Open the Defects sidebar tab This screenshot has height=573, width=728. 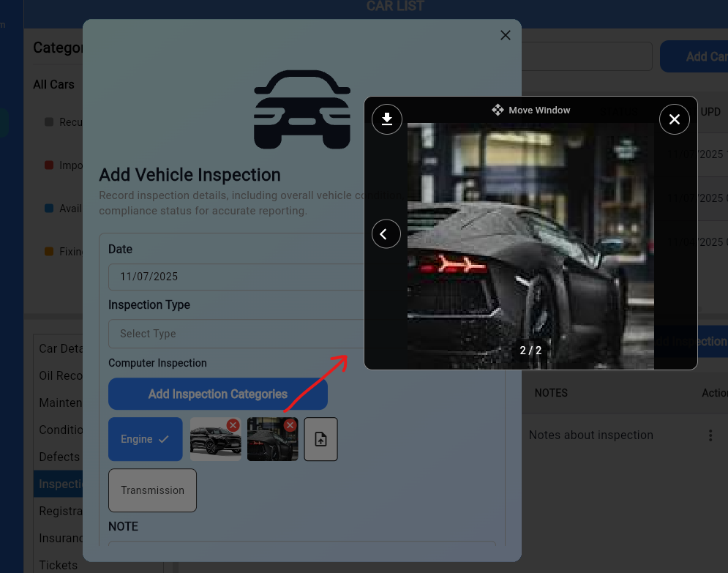59,457
